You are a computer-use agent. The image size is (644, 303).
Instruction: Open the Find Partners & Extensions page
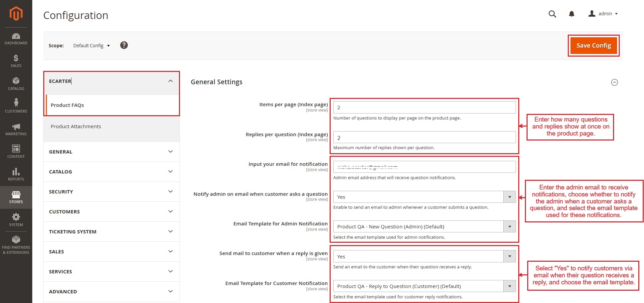pyautogui.click(x=16, y=245)
